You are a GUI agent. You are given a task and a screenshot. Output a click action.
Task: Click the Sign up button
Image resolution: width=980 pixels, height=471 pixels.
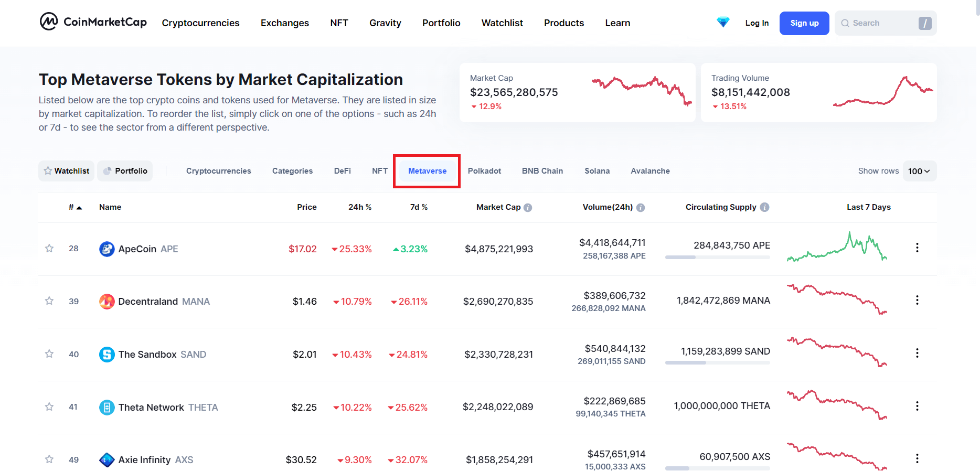[804, 23]
